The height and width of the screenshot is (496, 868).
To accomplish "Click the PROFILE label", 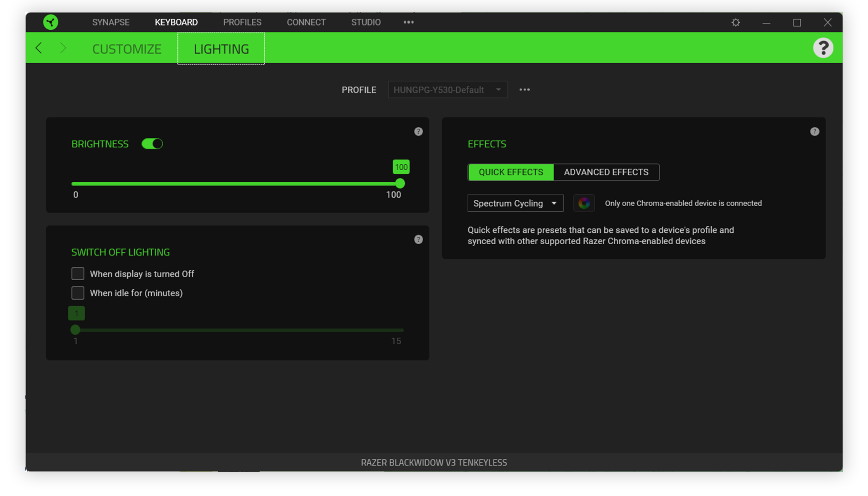I will click(x=359, y=90).
